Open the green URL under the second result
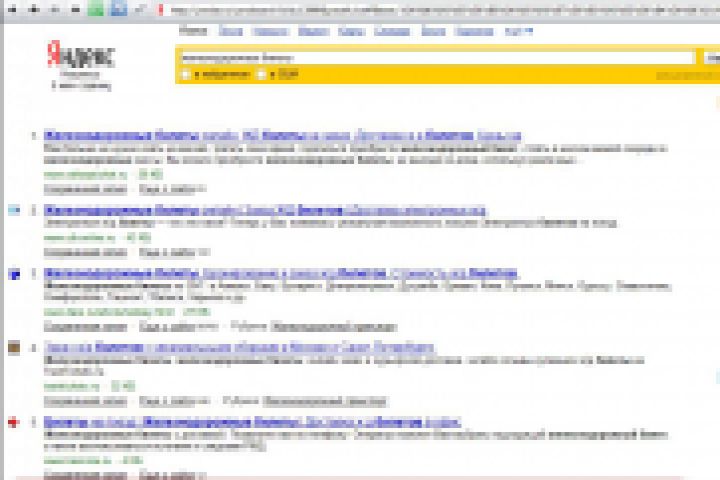Viewport: 720px width, 480px height. tap(79, 237)
